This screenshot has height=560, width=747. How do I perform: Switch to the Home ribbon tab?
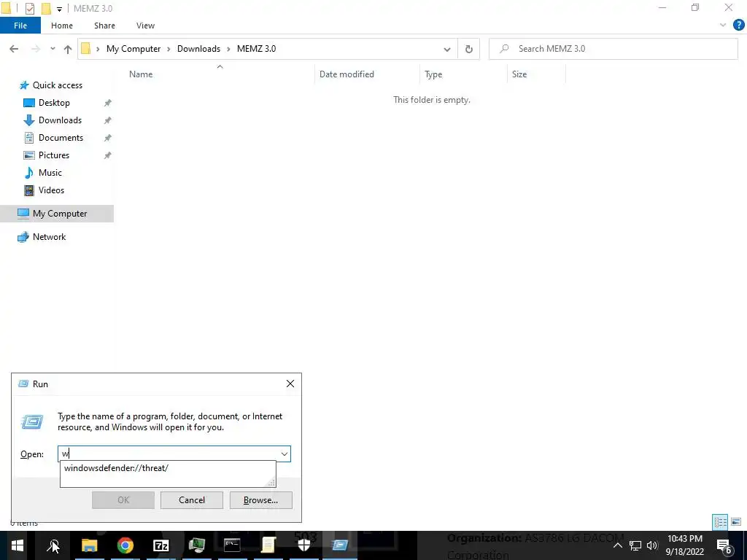[x=62, y=26]
